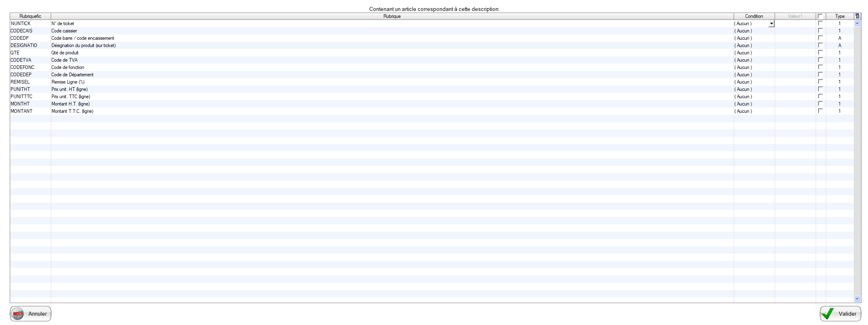Image resolution: width=868 pixels, height=325 pixels.
Task: Click the scroll down arrow of the table
Action: [857, 299]
